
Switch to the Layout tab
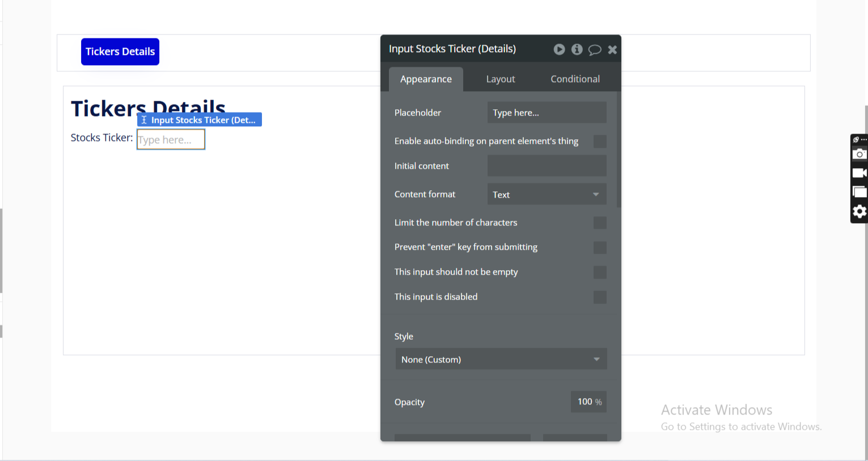coord(500,79)
